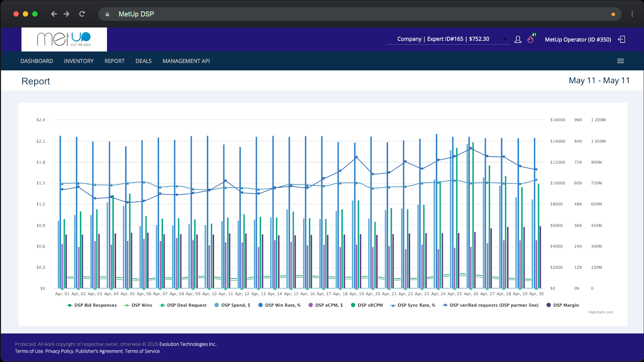Follow the Highcharts.com credit link
This screenshot has width=644, height=362.
coord(600,312)
